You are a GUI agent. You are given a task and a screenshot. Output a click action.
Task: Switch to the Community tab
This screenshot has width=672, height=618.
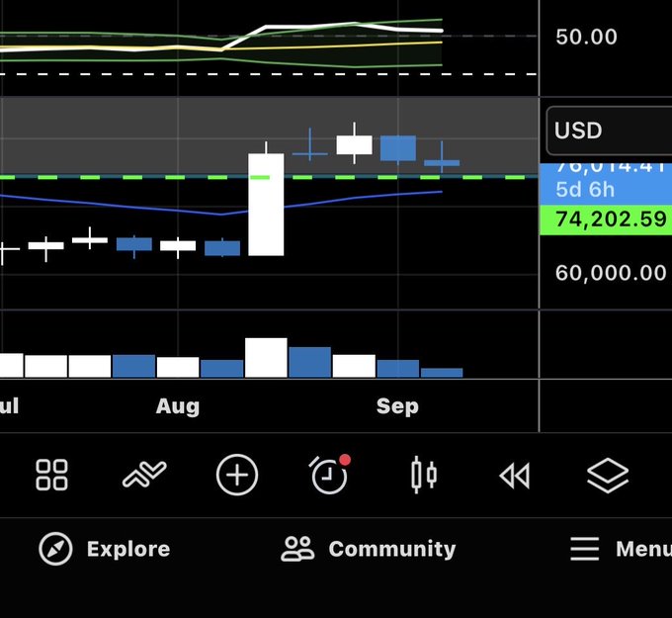369,549
